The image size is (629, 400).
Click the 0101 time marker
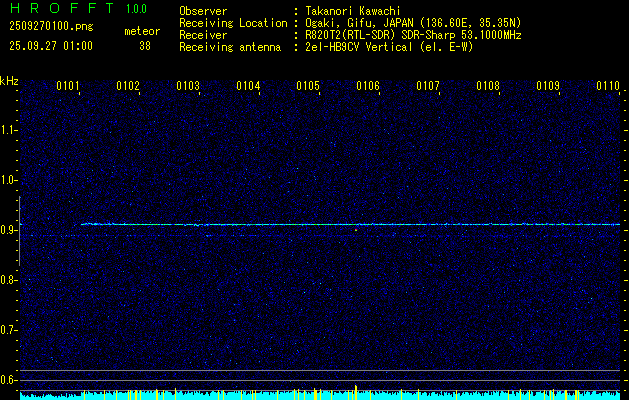pos(67,86)
